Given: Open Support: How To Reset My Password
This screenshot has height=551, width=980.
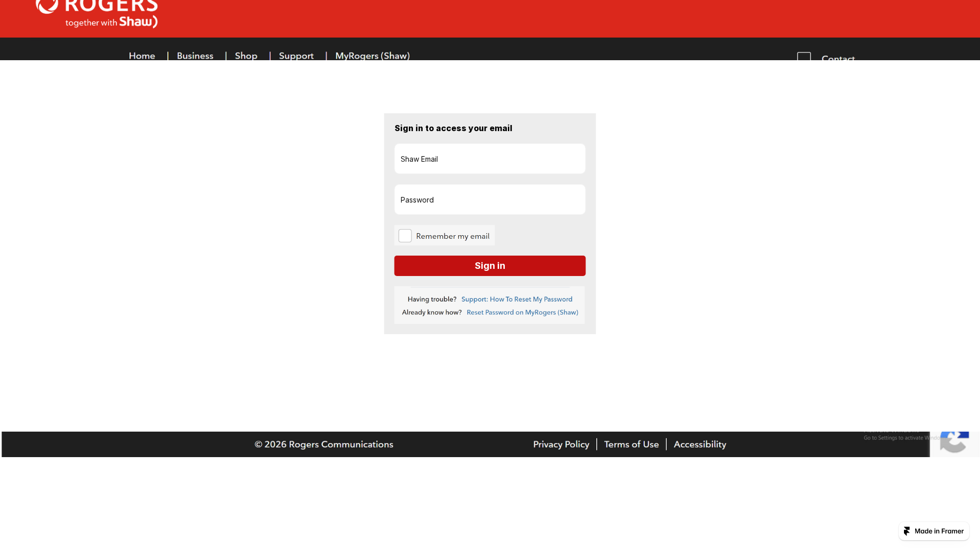Looking at the screenshot, I should point(517,299).
